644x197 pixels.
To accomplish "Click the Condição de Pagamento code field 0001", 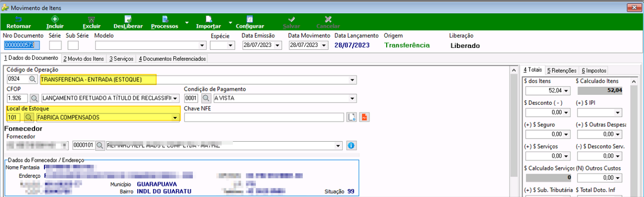I will tap(192, 98).
